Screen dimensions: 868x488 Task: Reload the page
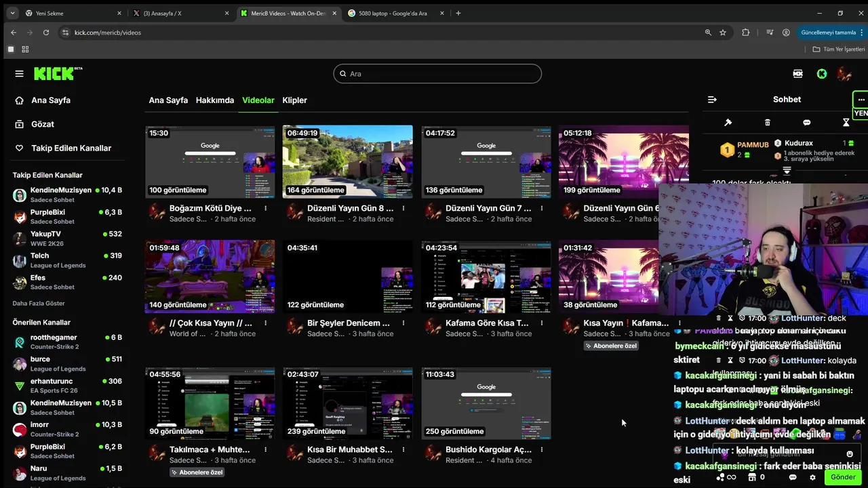[x=46, y=33]
